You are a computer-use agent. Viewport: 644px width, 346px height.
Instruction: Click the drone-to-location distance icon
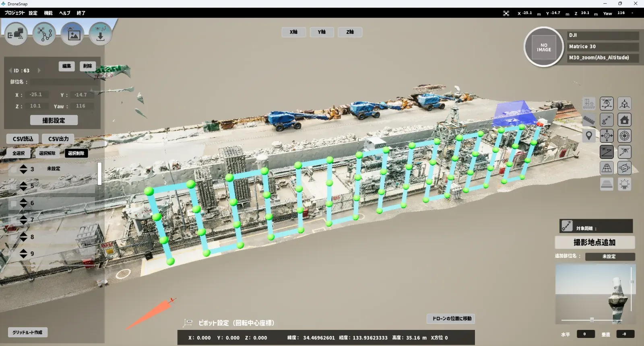coord(607,120)
